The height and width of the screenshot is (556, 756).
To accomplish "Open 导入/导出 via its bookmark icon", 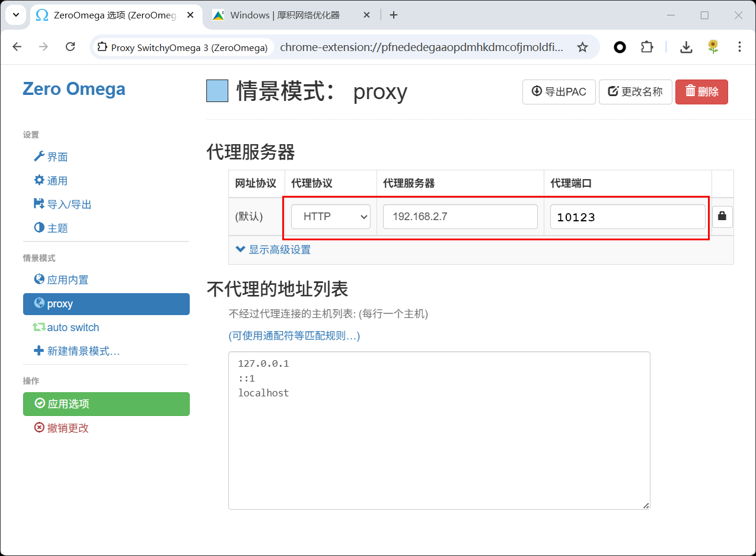I will point(39,204).
